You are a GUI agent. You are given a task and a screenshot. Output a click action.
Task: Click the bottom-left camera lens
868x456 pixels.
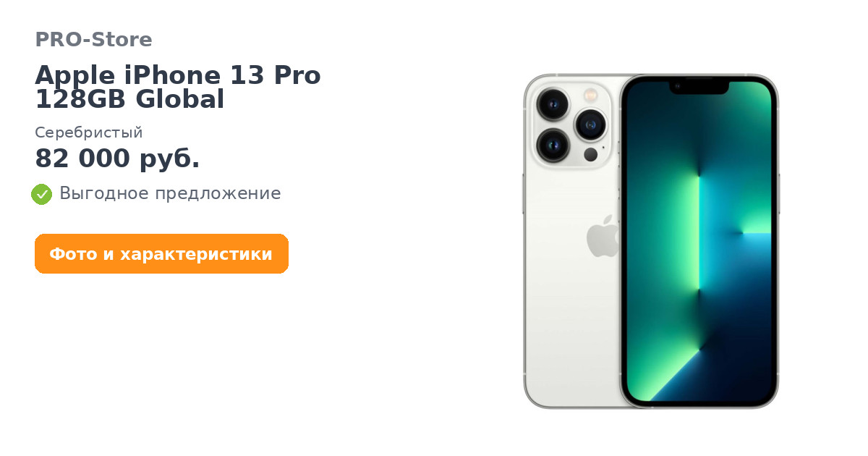[553, 145]
